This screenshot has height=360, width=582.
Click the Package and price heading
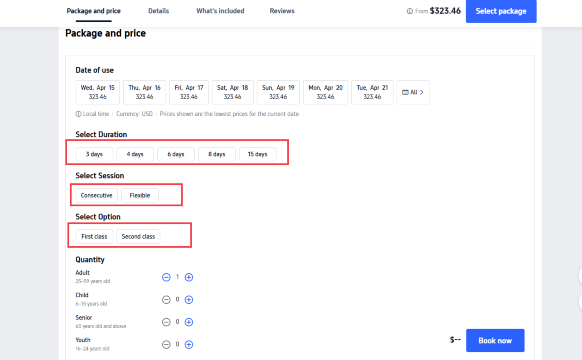[x=105, y=33]
